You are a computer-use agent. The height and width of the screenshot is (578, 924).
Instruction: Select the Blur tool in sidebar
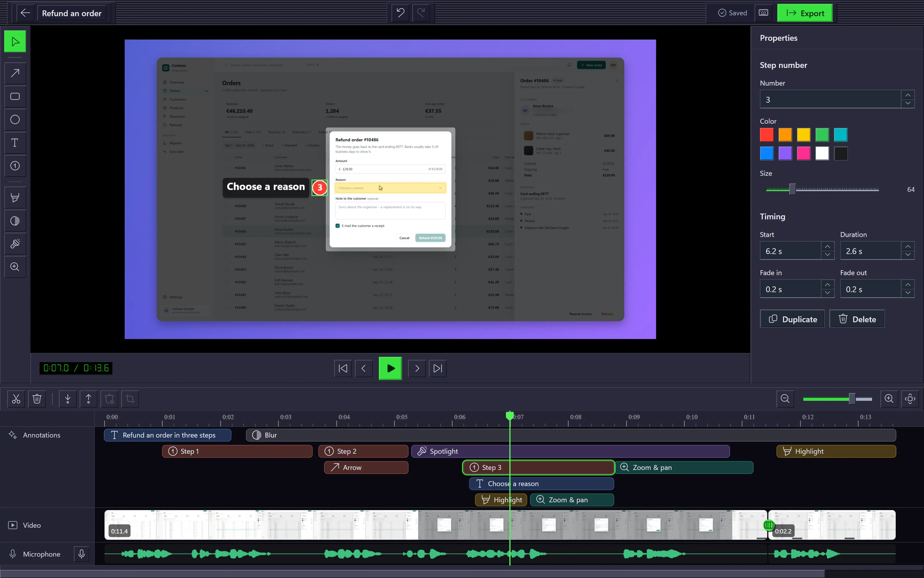point(15,221)
